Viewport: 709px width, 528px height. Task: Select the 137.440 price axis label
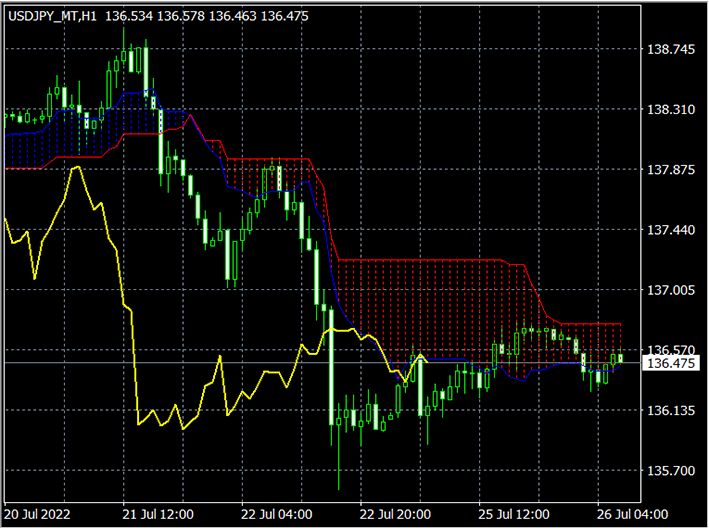coord(671,230)
